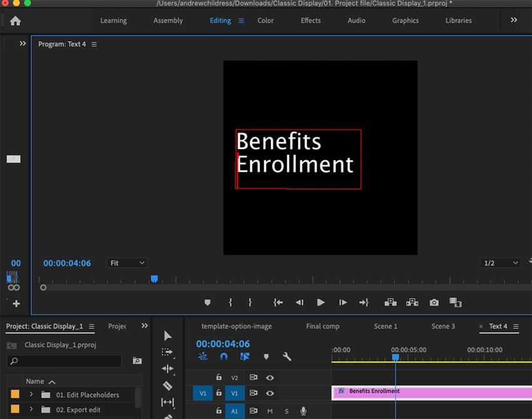The width and height of the screenshot is (532, 419).
Task: Click the Lift icon under the Program monitor
Action: pyautogui.click(x=390, y=302)
